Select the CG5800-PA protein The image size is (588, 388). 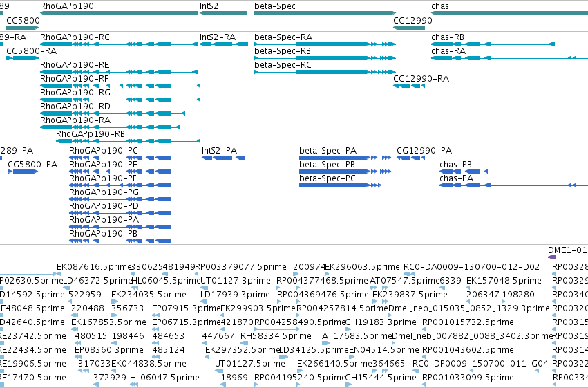click(x=23, y=172)
